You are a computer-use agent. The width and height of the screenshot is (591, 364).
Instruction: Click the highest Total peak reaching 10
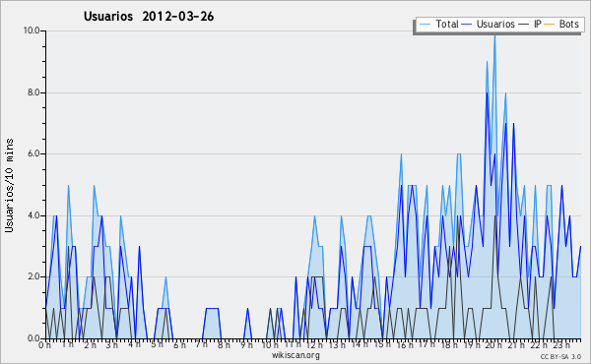(x=494, y=34)
